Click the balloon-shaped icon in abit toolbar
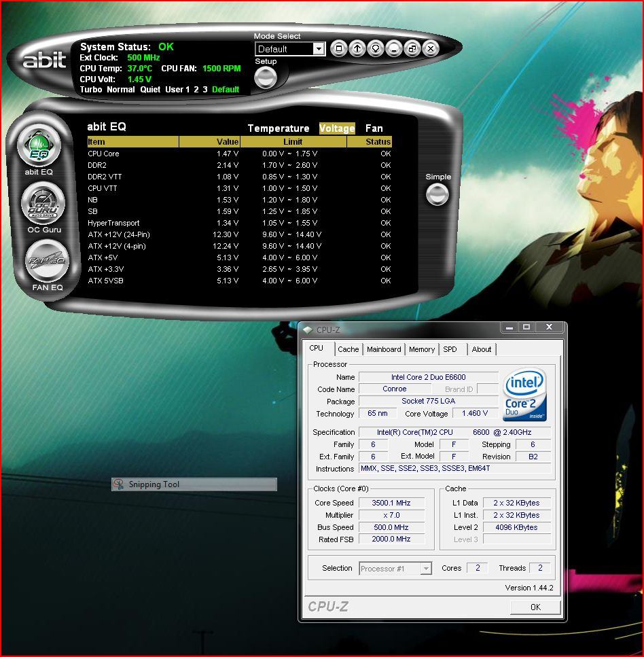 [x=376, y=49]
